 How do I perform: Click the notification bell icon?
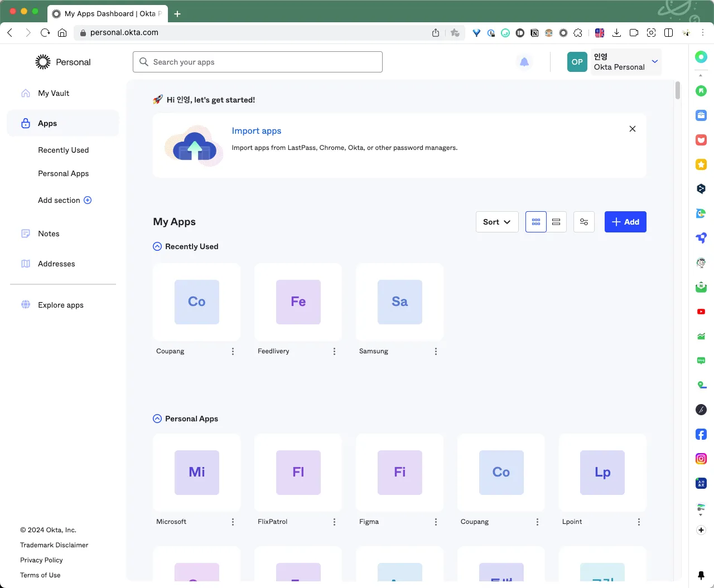click(x=524, y=62)
